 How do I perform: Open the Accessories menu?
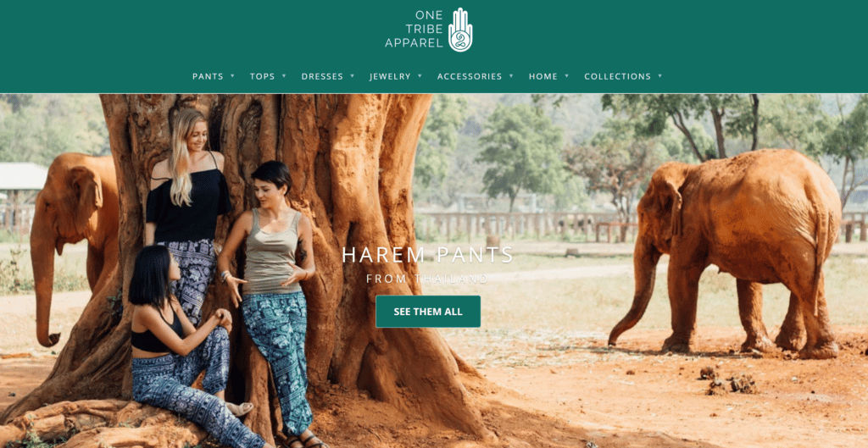470,76
